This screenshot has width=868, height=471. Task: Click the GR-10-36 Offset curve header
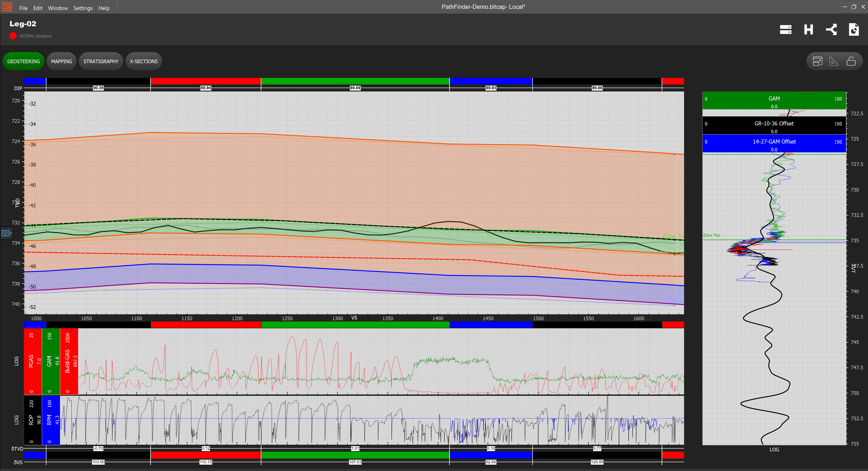click(774, 125)
